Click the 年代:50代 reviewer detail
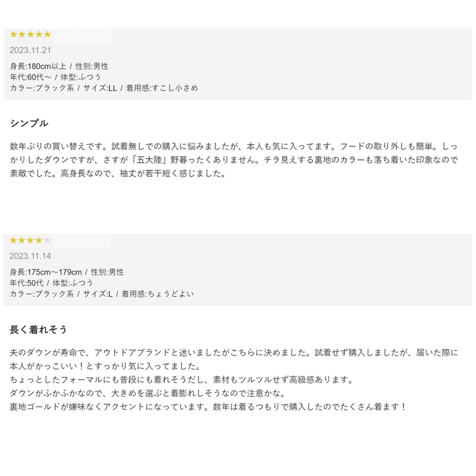 coord(26,283)
